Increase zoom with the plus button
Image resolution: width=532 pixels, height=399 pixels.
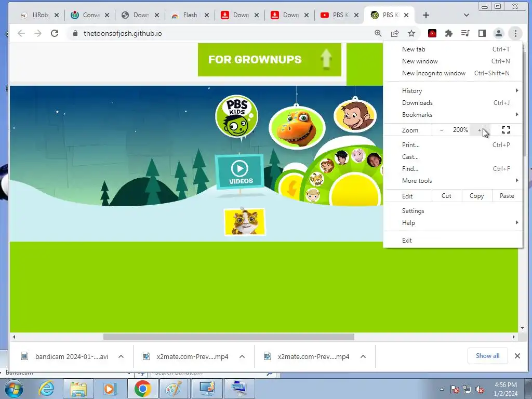click(x=480, y=130)
